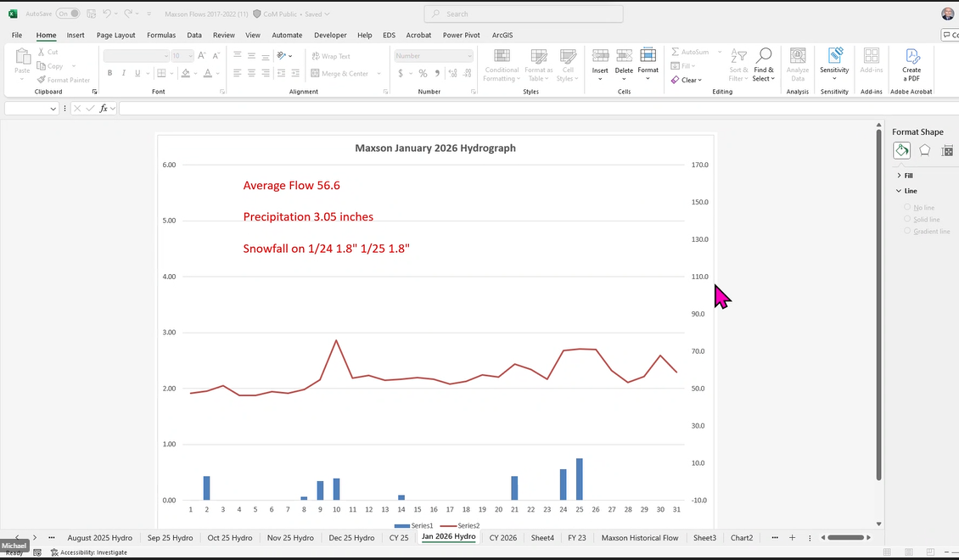Toggle the AutoSave switch
The image size is (959, 560).
(x=68, y=14)
